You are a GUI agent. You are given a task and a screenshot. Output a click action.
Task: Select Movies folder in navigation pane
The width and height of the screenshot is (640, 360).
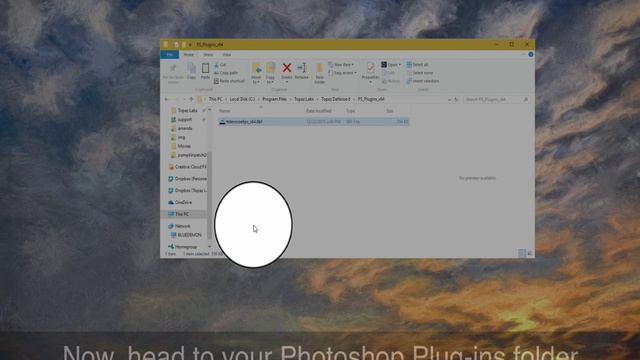[x=184, y=146]
